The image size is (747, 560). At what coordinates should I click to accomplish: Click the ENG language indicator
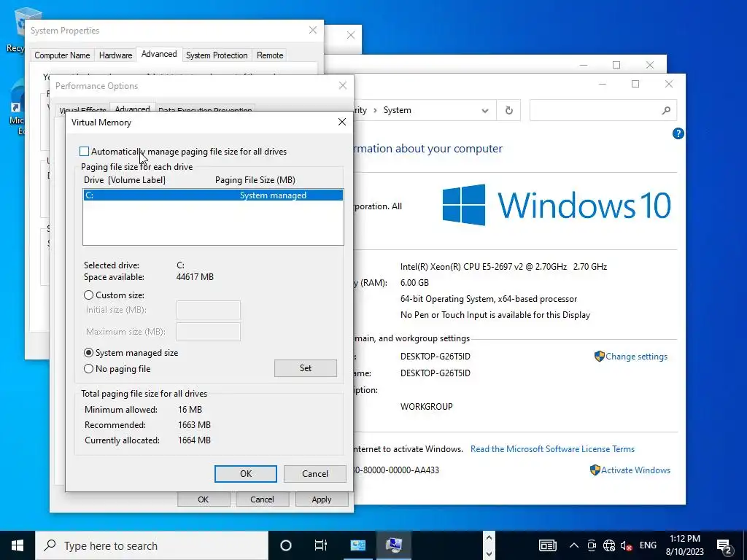tap(648, 545)
